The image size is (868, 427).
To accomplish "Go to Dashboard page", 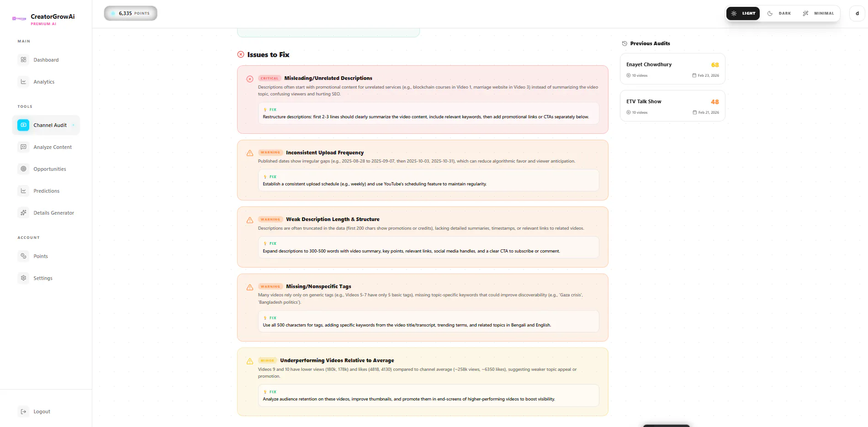I will click(46, 60).
